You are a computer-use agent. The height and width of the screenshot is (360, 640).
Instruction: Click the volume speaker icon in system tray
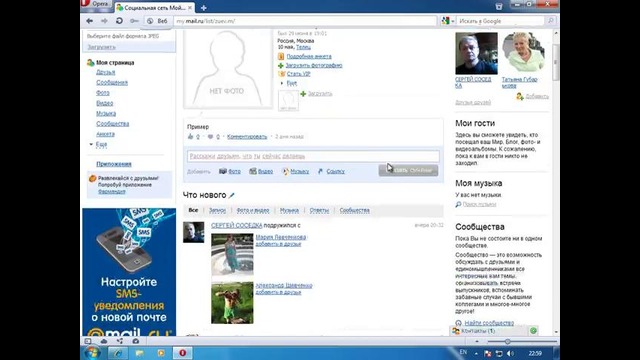[510, 353]
